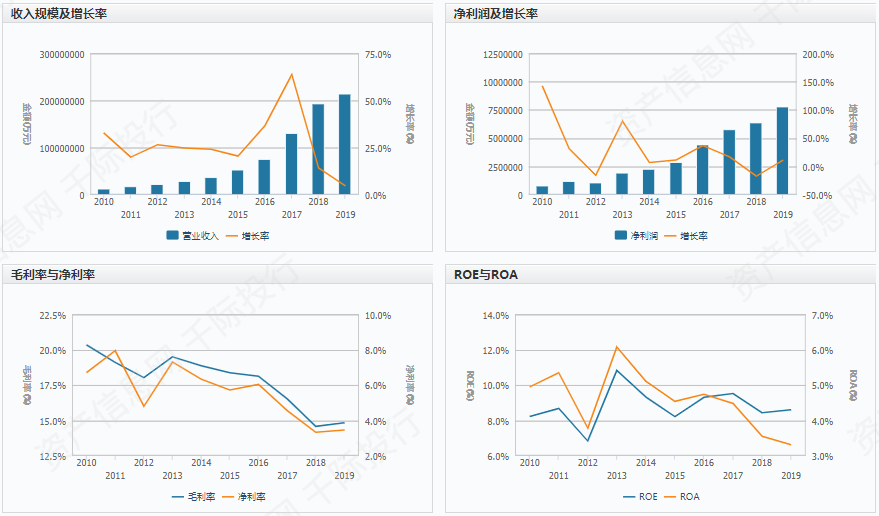879x516 pixels.
Task: Click the 2017 growth rate peak in the revenue chart
Action: point(291,74)
